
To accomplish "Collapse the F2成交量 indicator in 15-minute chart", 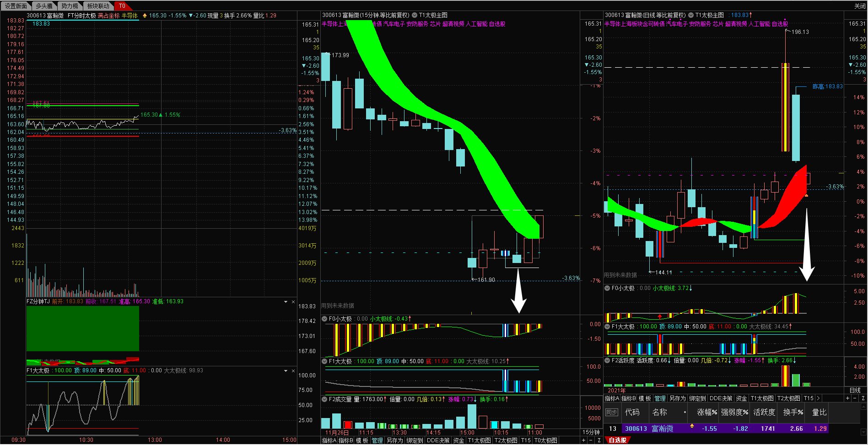I will pos(324,399).
